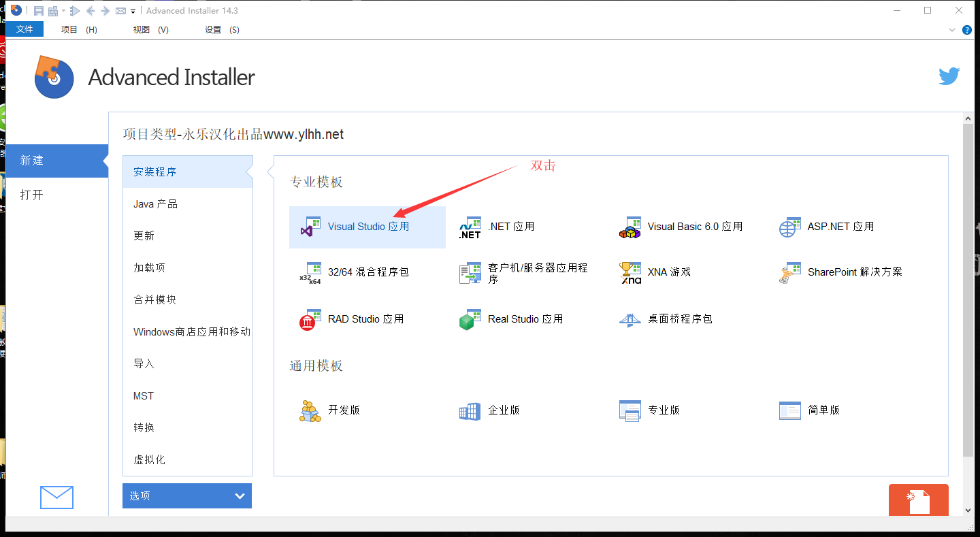Click the Build icon in the quick access toolbar
Viewport: 980px width, 537px height.
pos(53,11)
